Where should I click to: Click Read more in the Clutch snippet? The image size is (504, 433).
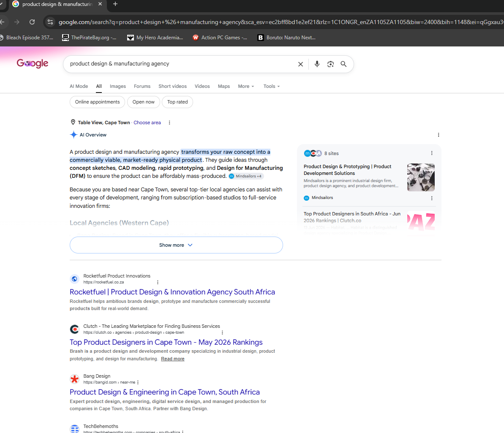173,359
